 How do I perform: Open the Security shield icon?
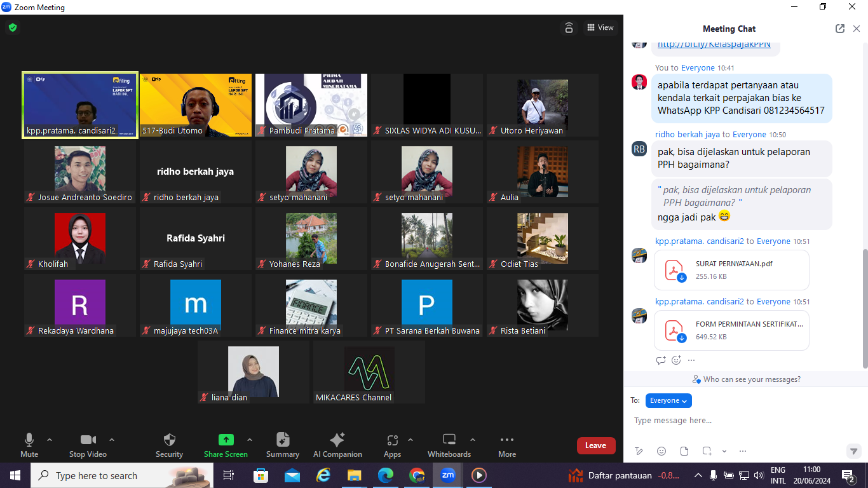(x=169, y=440)
